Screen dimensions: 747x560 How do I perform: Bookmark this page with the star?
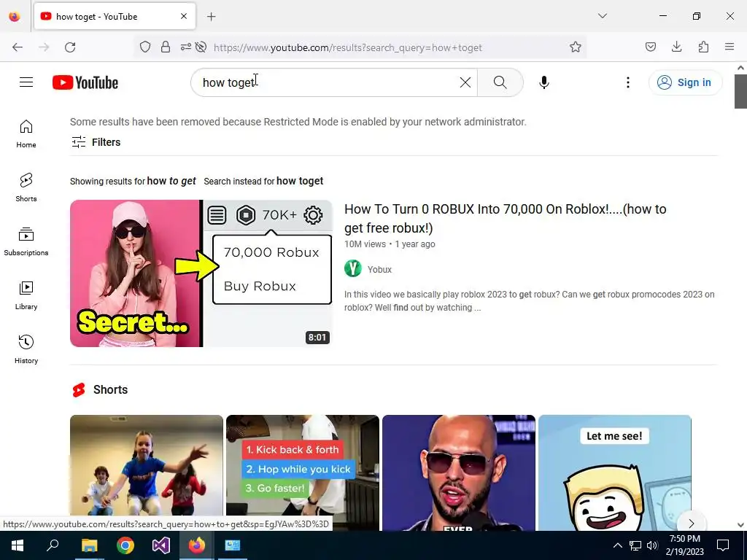click(x=576, y=47)
